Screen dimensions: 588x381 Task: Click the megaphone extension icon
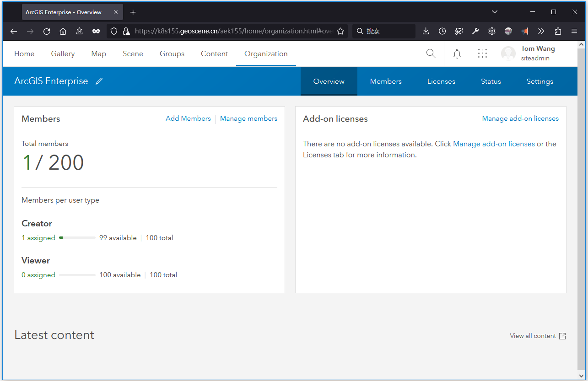(525, 31)
